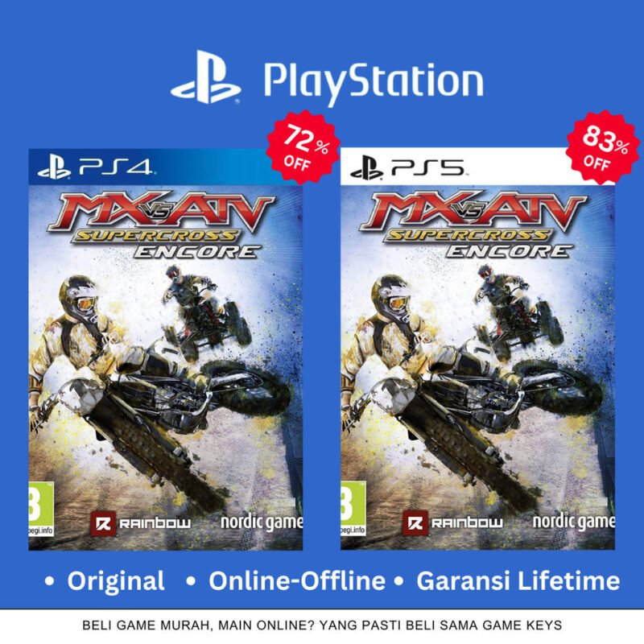644x644 pixels.
Task: Click the PlayStation wordmark text
Action: pyautogui.click(x=374, y=84)
